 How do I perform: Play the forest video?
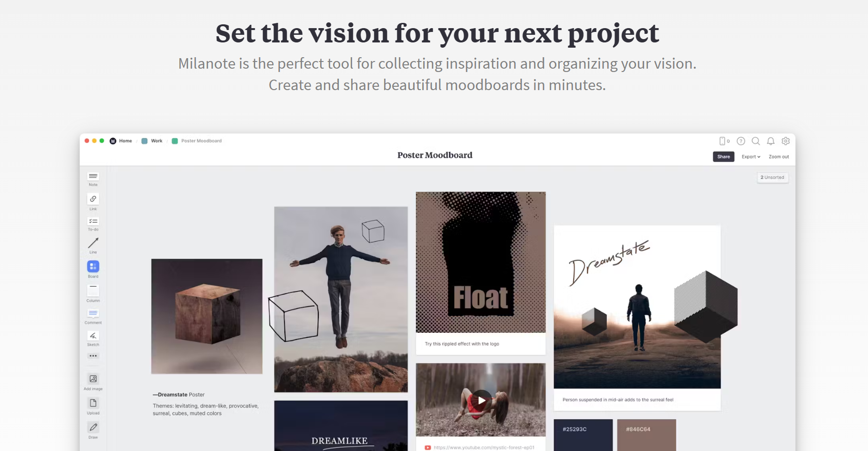pyautogui.click(x=481, y=400)
